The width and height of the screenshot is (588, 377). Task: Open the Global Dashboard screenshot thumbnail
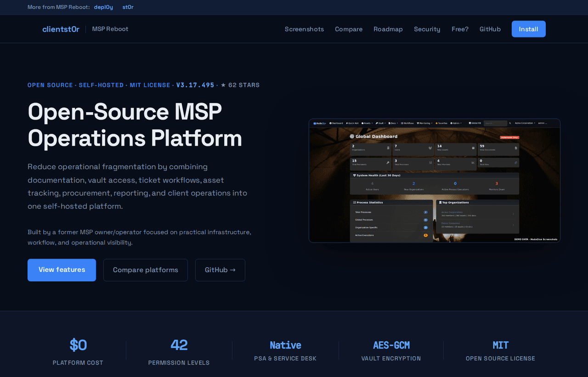pos(435,181)
